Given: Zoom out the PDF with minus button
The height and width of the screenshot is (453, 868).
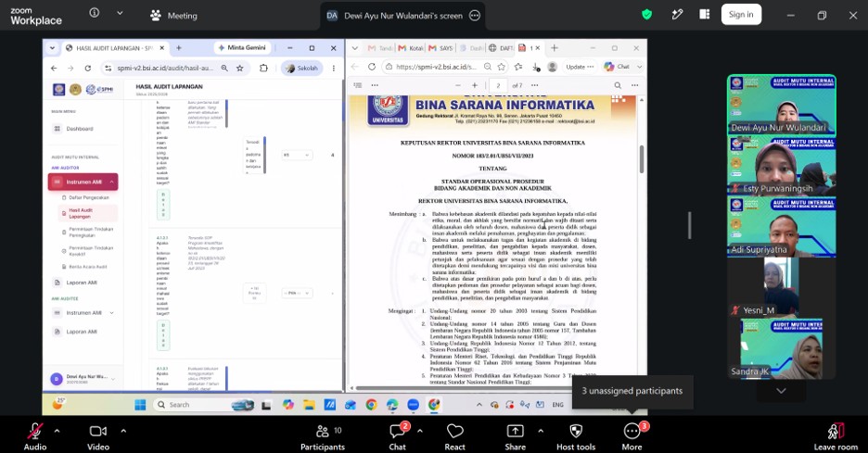Looking at the screenshot, I should (458, 85).
